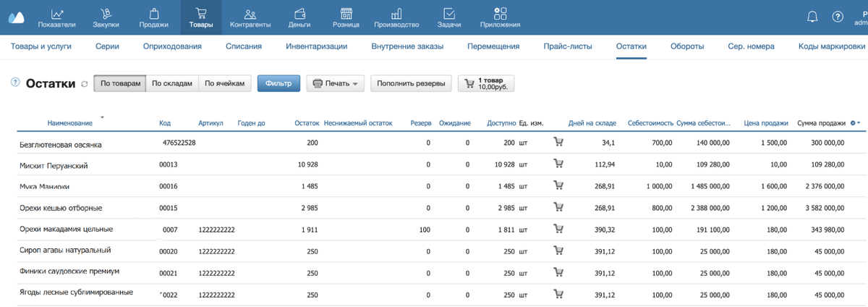The height and width of the screenshot is (307, 868).
Task: Switch view to По складам
Action: [x=172, y=83]
